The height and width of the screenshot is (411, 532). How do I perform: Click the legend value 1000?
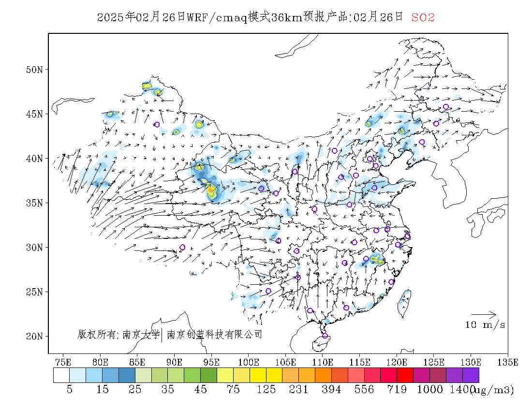coord(429,389)
